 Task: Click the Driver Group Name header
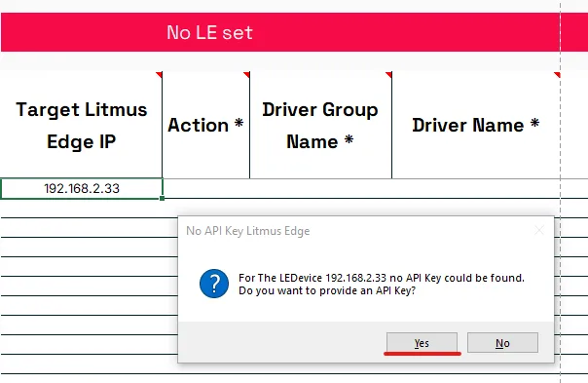(x=320, y=125)
